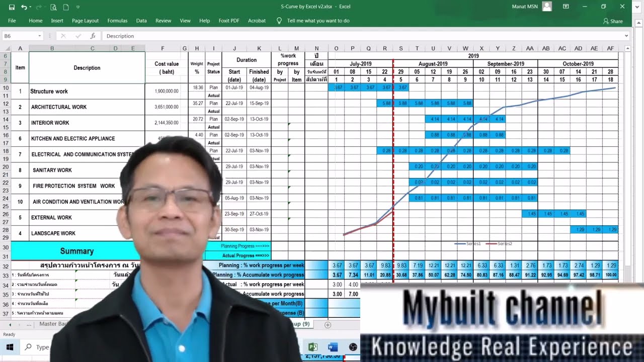Click weight percent 35.27 cell

pyautogui.click(x=197, y=103)
